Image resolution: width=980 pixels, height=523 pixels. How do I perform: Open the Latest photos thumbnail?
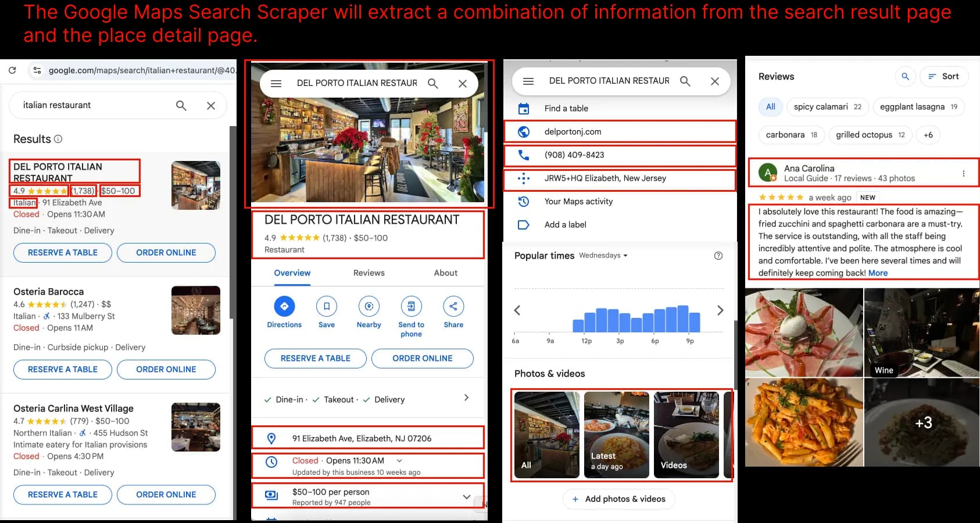click(x=617, y=435)
